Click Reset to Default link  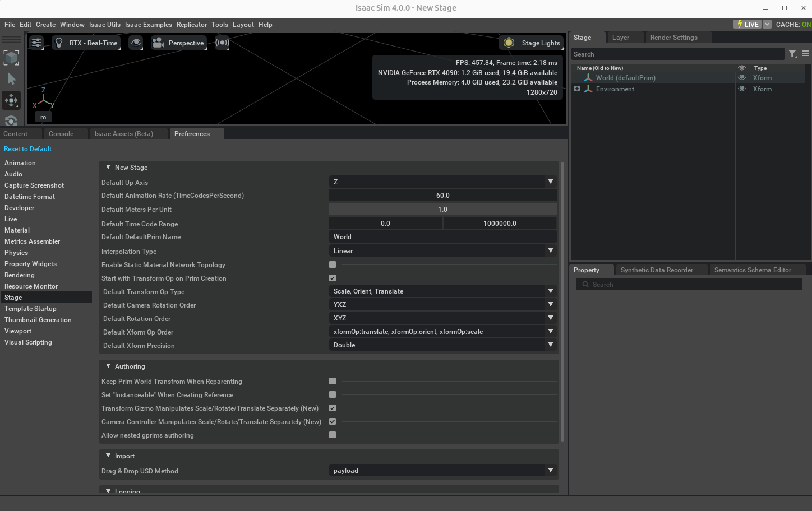pos(27,149)
